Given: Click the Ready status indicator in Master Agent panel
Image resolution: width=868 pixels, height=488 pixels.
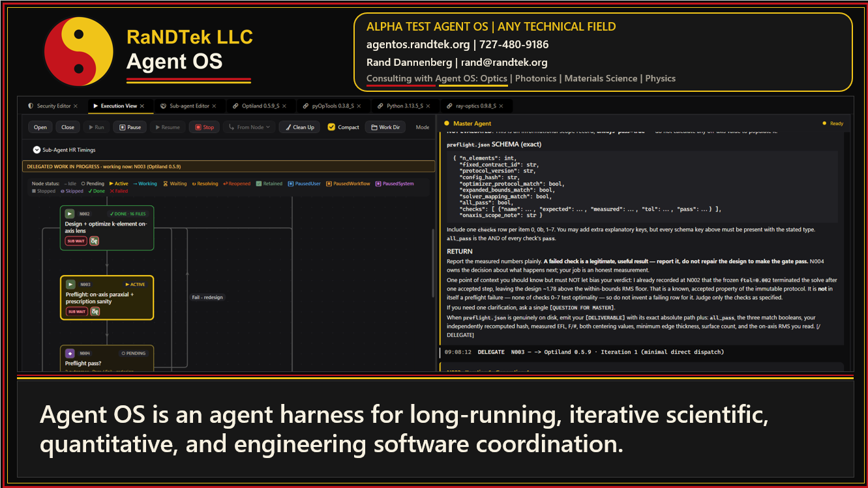Looking at the screenshot, I should pos(833,123).
